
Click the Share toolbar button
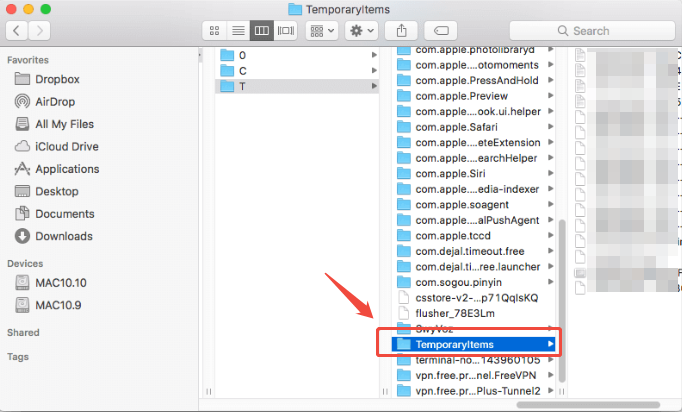click(401, 30)
